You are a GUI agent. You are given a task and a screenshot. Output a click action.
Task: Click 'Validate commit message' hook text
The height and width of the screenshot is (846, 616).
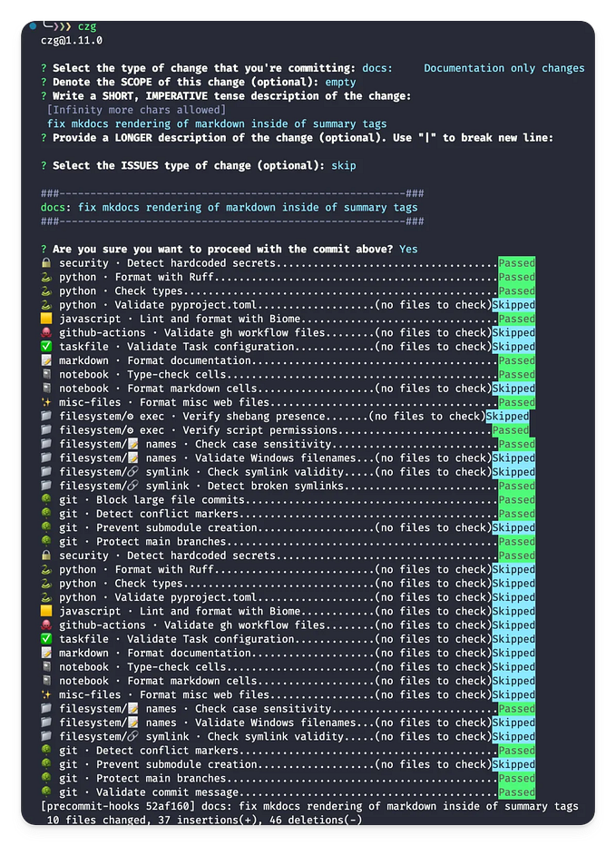(x=167, y=792)
